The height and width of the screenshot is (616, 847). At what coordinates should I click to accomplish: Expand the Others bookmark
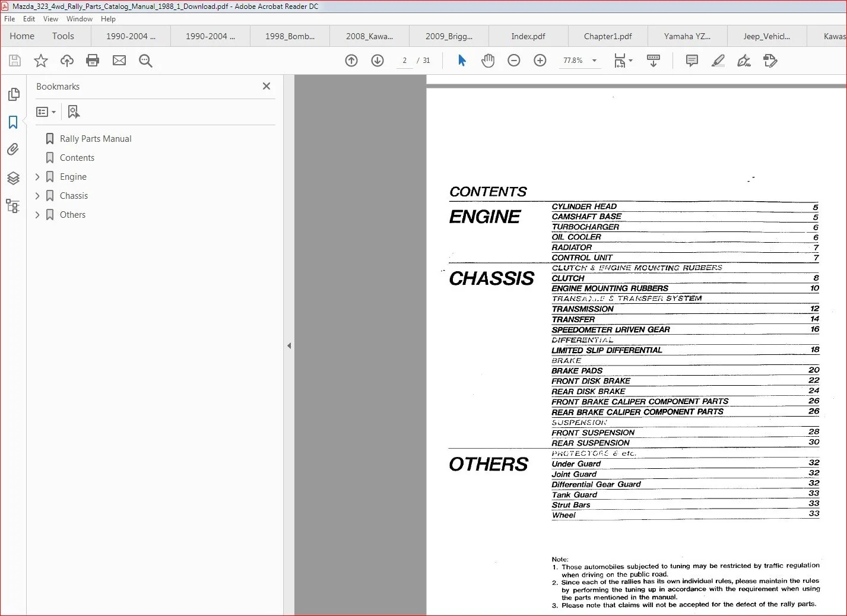pyautogui.click(x=37, y=215)
